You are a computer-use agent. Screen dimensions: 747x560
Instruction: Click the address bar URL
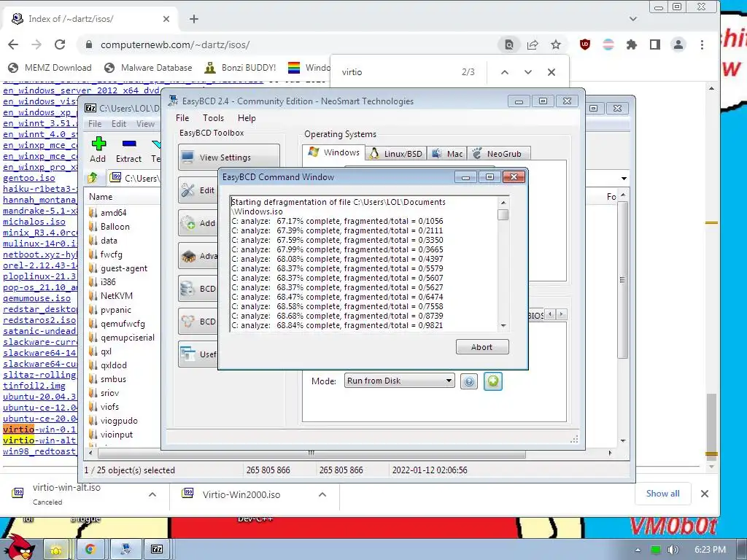click(175, 44)
